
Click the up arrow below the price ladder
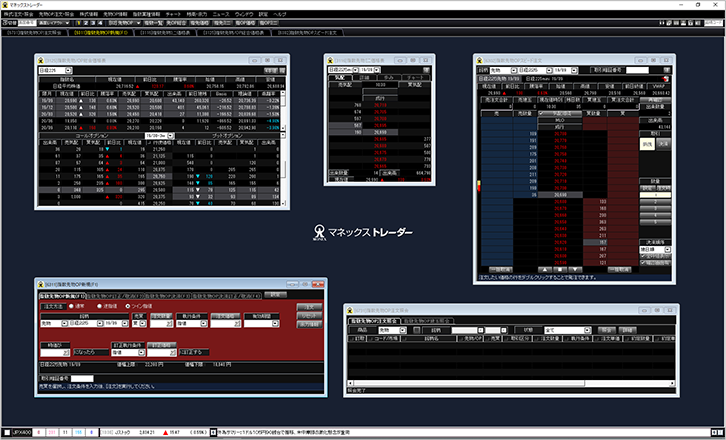(x=545, y=269)
